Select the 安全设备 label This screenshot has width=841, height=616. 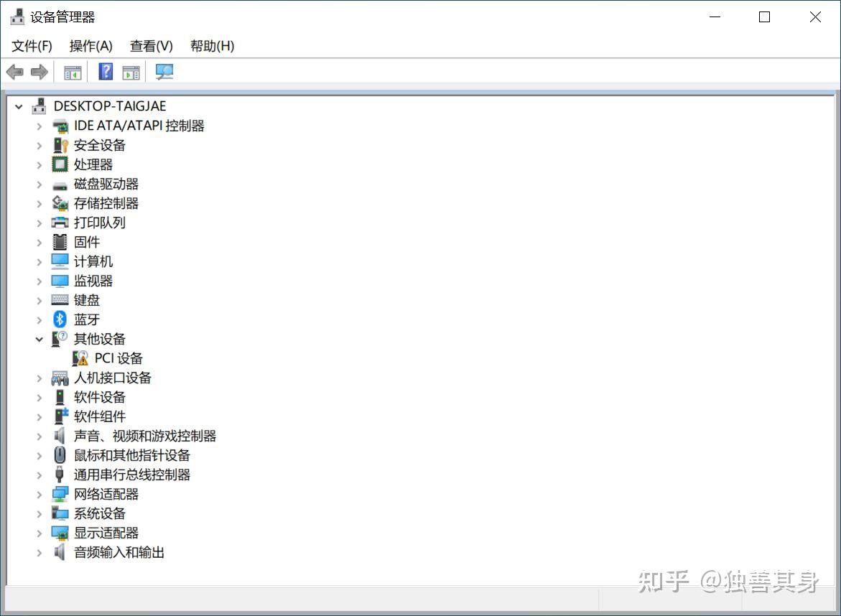[x=100, y=145]
